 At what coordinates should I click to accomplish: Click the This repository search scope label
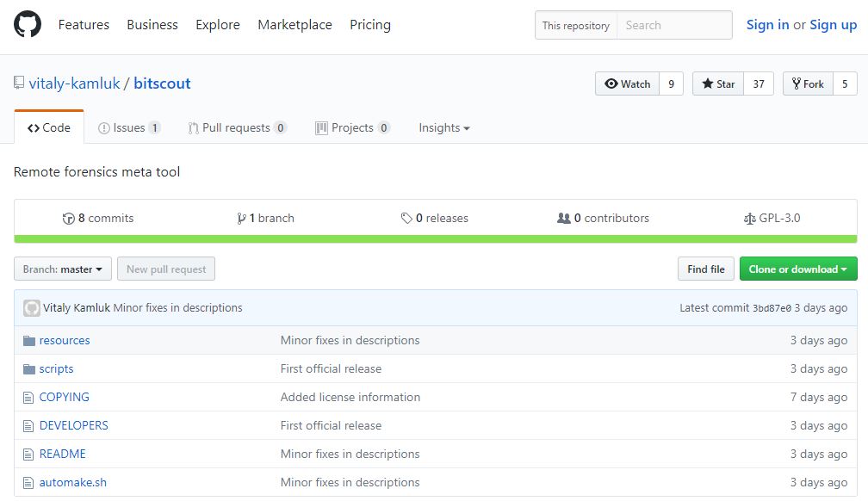point(576,25)
